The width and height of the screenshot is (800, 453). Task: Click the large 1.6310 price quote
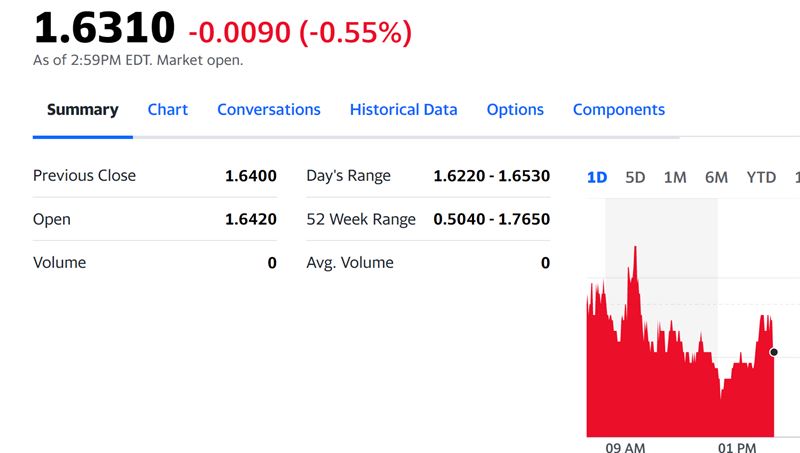(104, 29)
